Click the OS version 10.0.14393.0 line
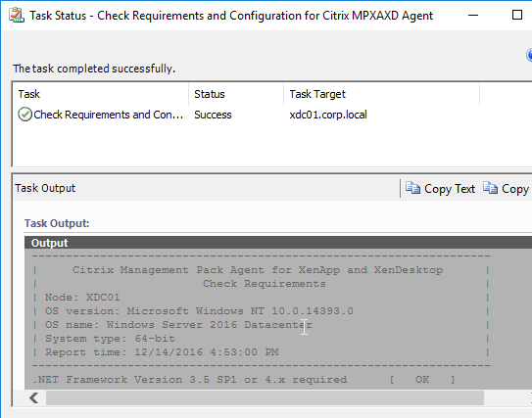This screenshot has height=418, width=532. 199,311
